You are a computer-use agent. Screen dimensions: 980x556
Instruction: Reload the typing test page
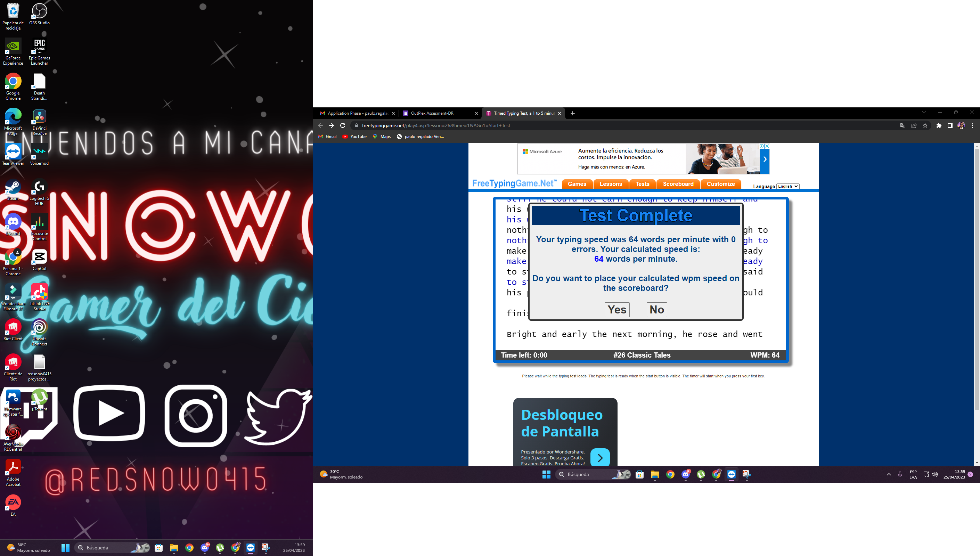click(x=342, y=126)
